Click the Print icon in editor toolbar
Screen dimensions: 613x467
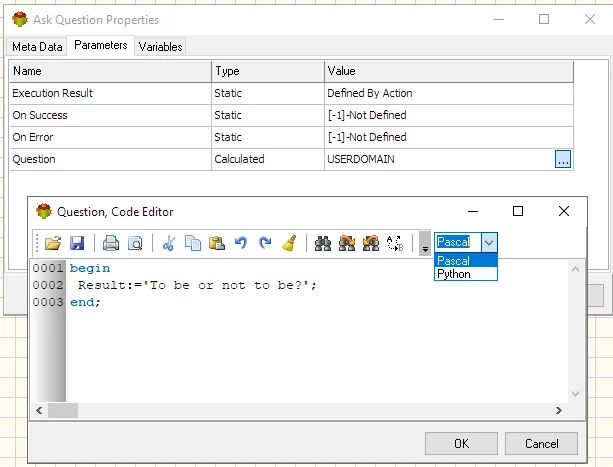click(x=111, y=243)
